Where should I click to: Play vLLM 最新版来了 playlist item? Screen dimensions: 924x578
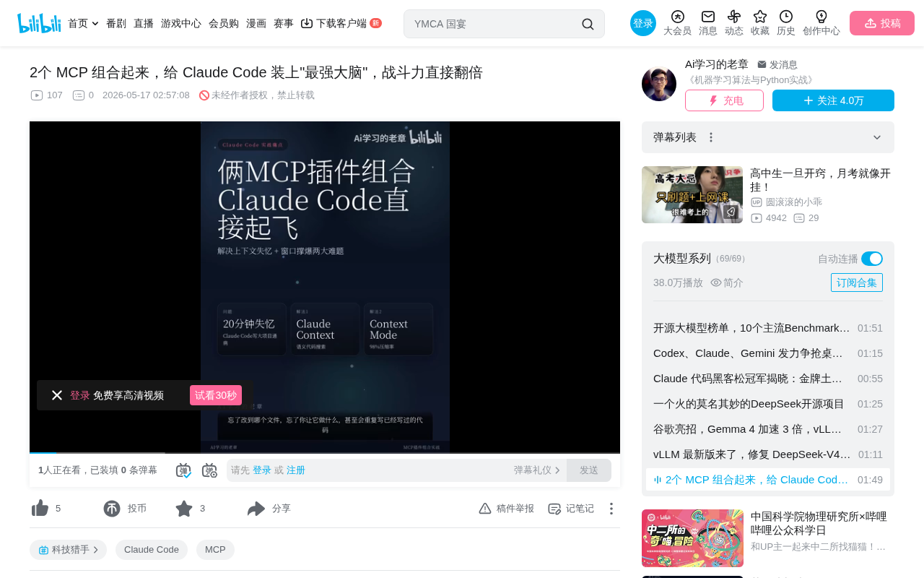[x=768, y=454]
